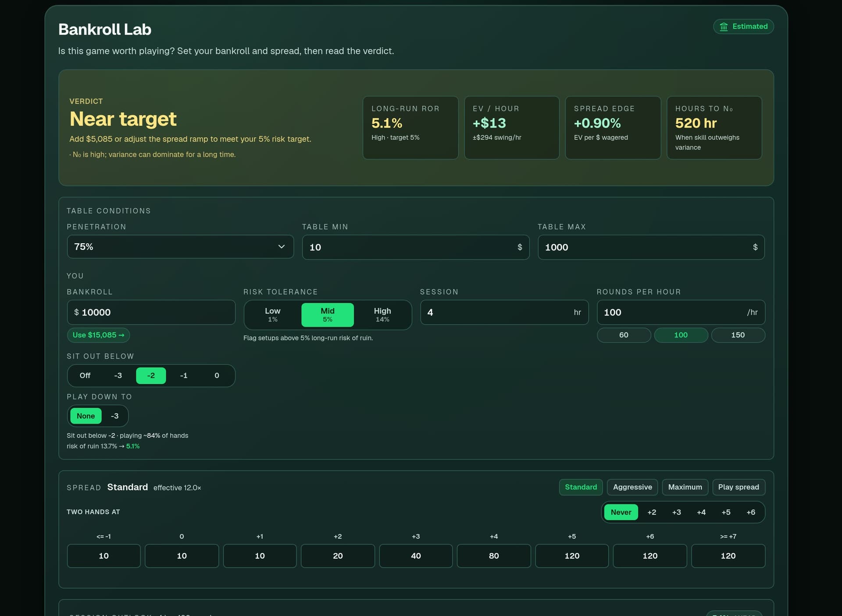Set Two Hands At to +4
The image size is (842, 616).
[x=701, y=512]
